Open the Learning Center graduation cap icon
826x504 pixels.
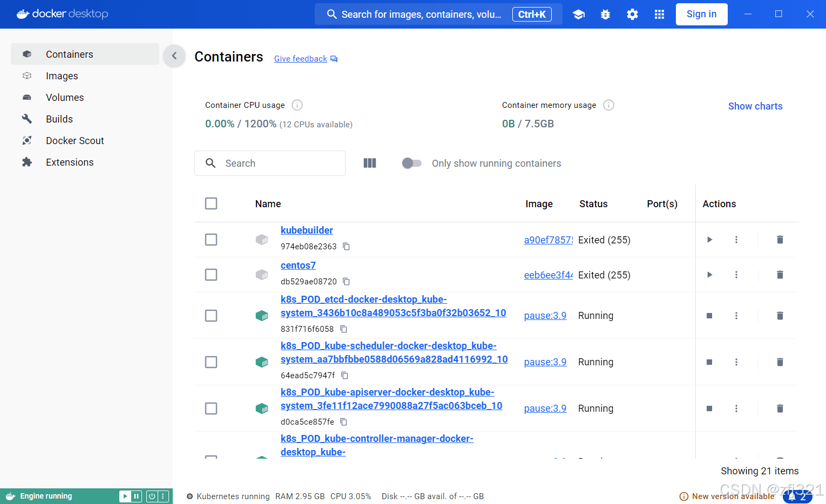pos(579,15)
